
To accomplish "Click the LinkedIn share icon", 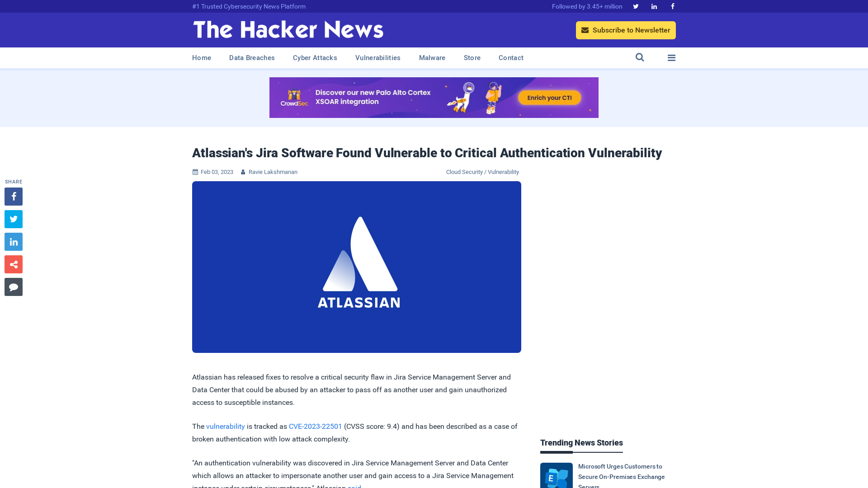I will coord(13,241).
